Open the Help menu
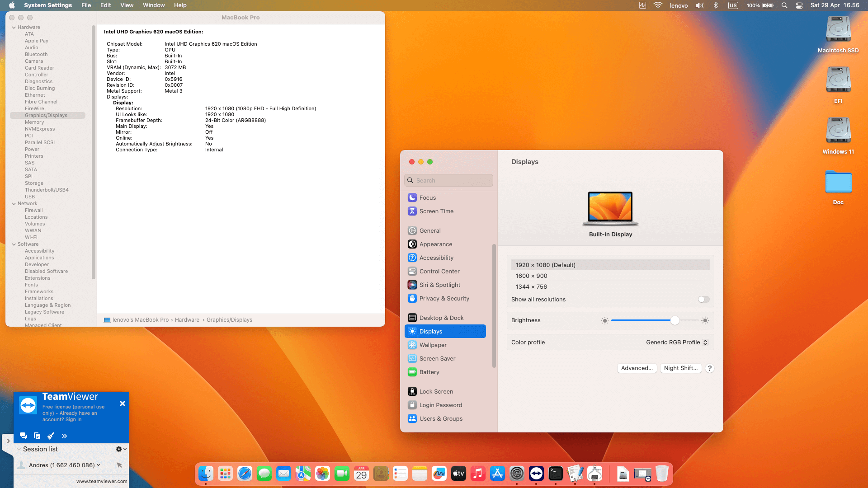Image resolution: width=868 pixels, height=488 pixels. point(180,5)
